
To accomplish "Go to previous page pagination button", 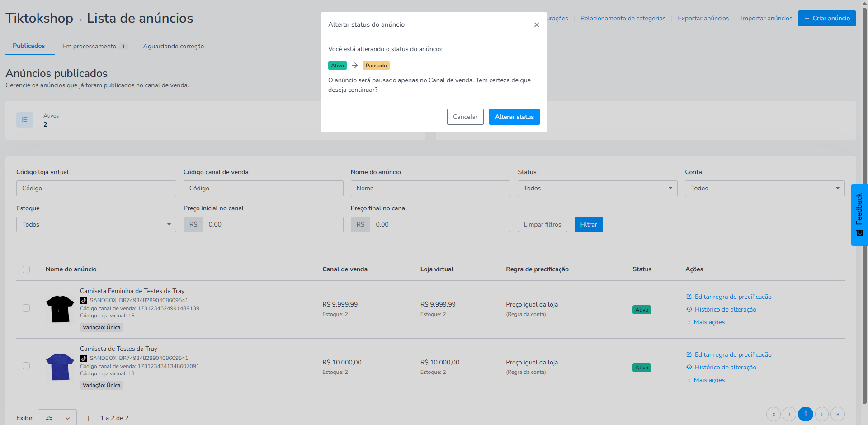I will pos(789,414).
